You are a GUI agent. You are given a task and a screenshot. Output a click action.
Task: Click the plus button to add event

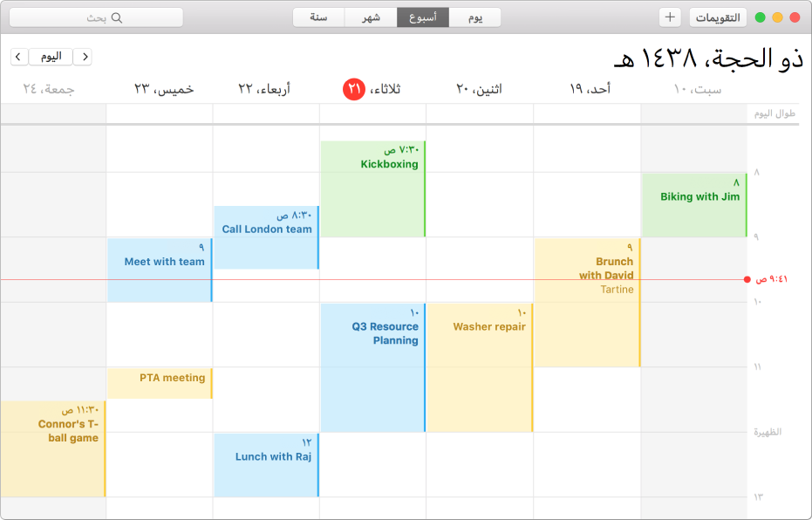click(670, 17)
